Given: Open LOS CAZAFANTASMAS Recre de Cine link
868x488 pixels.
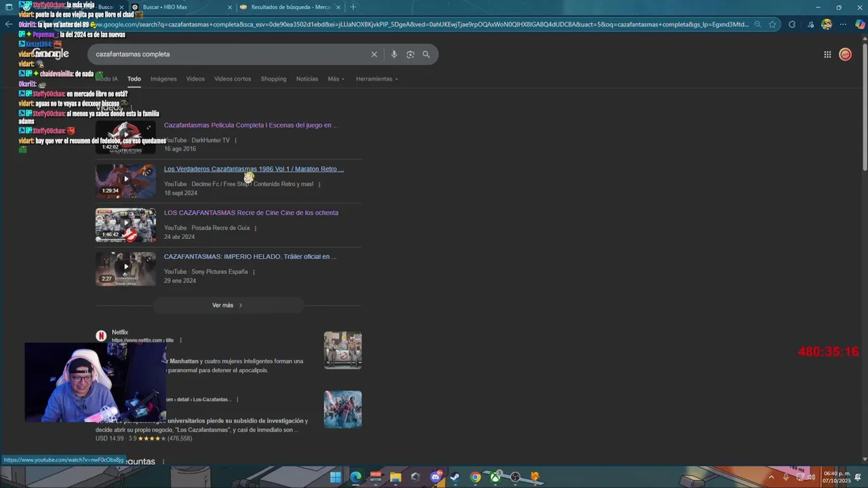Looking at the screenshot, I should (x=251, y=213).
